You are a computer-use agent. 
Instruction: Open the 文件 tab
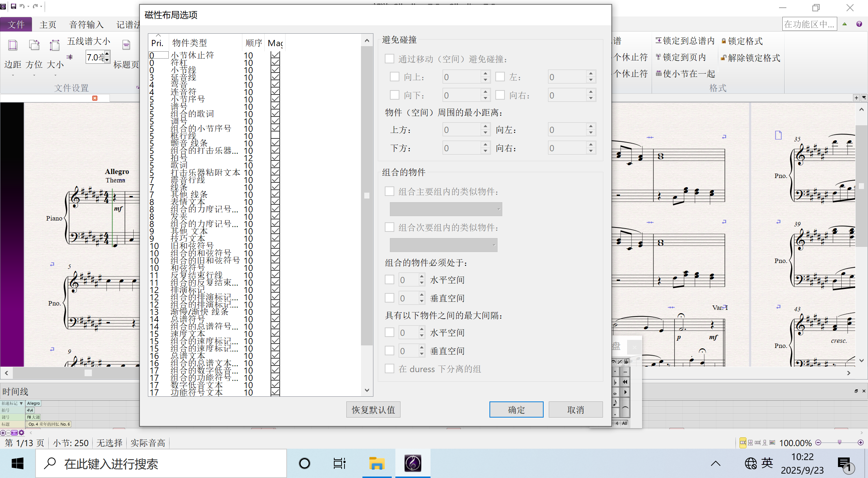pos(16,25)
